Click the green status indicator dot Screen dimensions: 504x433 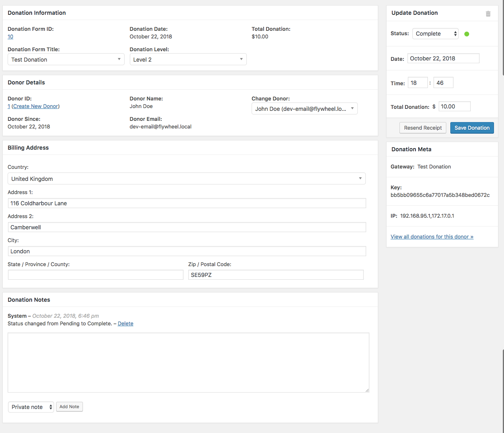[x=466, y=34]
